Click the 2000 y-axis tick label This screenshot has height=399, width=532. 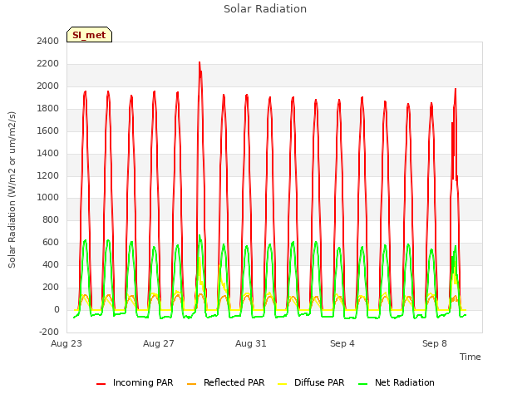(x=48, y=86)
